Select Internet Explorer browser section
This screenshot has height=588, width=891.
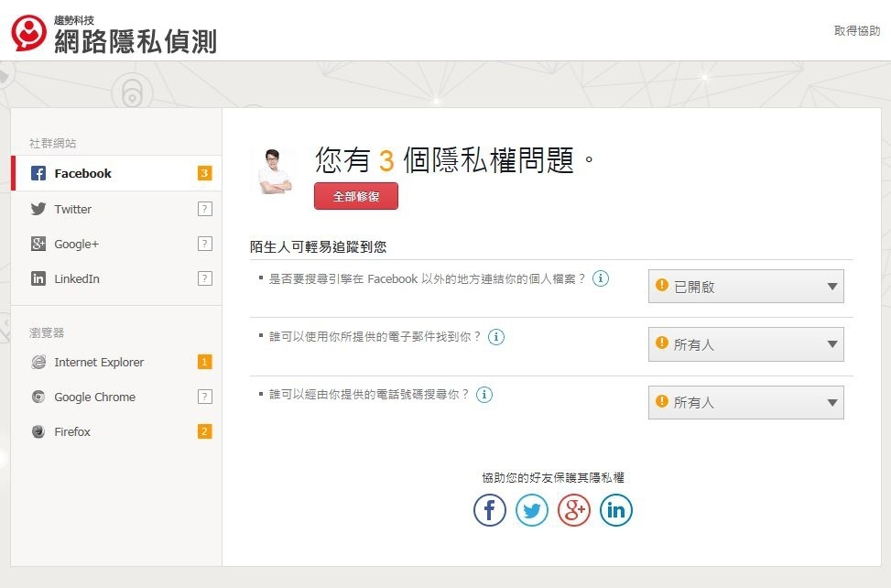(x=98, y=362)
